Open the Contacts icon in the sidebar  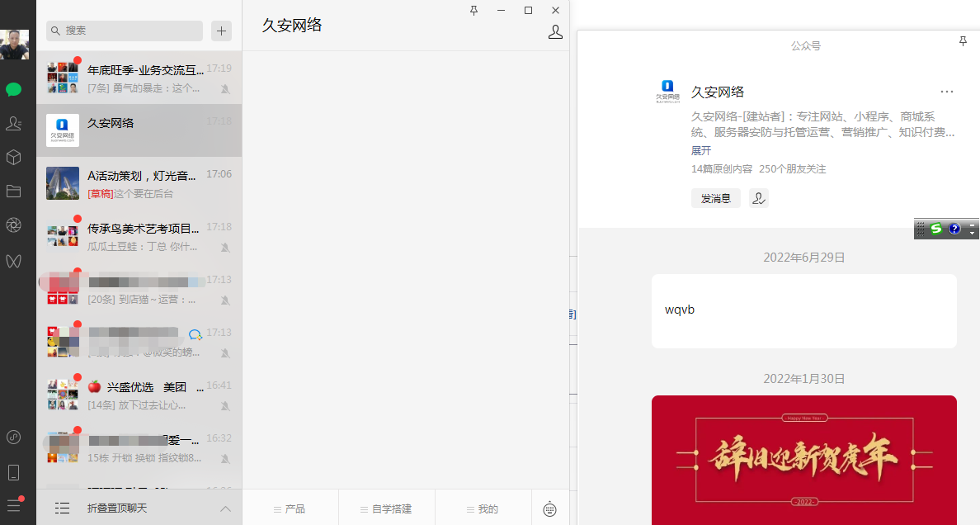tap(14, 123)
